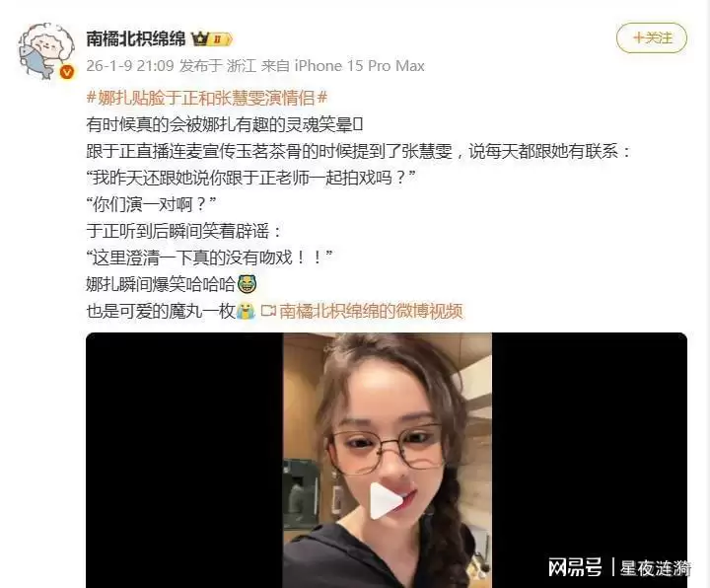Click the 星夜涟漪 watermark name
This screenshot has height=588, width=710.
tap(655, 567)
